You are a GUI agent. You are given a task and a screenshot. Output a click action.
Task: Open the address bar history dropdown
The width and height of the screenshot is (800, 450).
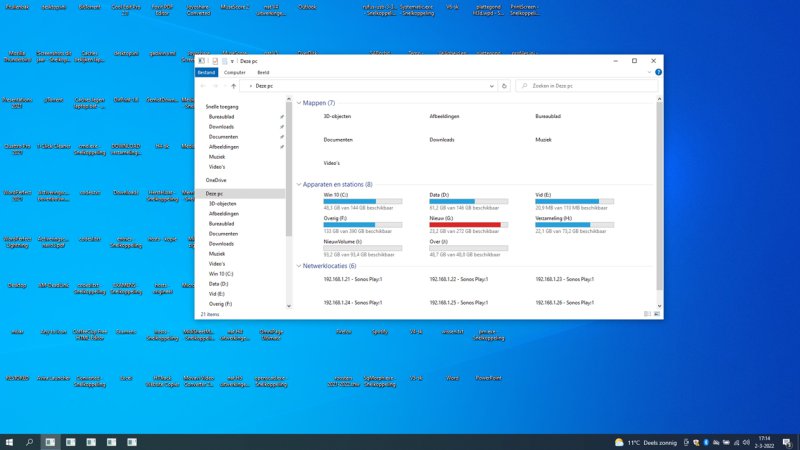[x=490, y=86]
